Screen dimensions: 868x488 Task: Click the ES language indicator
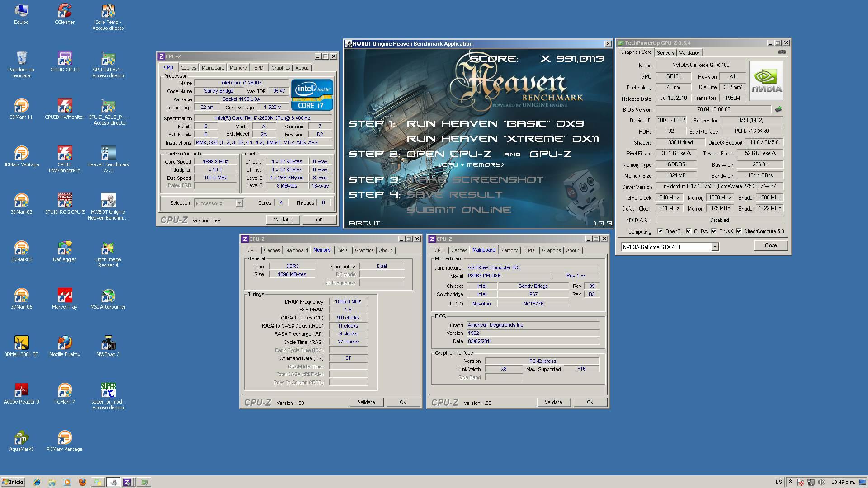[x=779, y=482]
